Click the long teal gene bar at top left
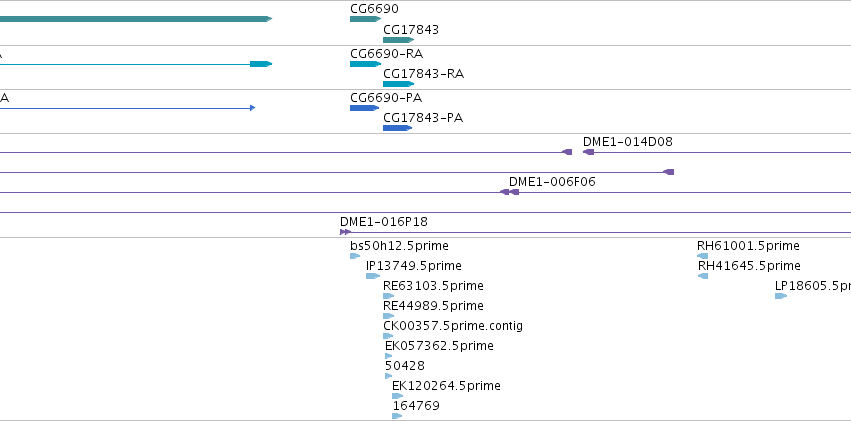851x421 pixels. [x=136, y=19]
